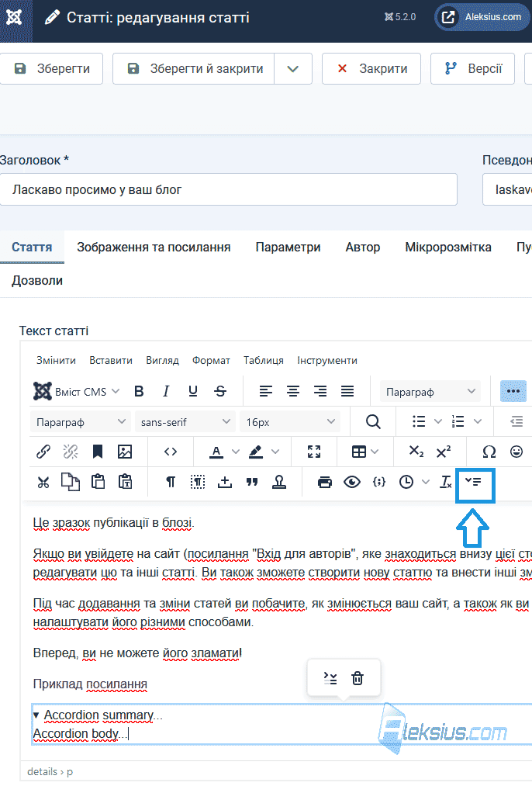Insert a bullet list
This screenshot has height=786, width=532.
(x=419, y=422)
